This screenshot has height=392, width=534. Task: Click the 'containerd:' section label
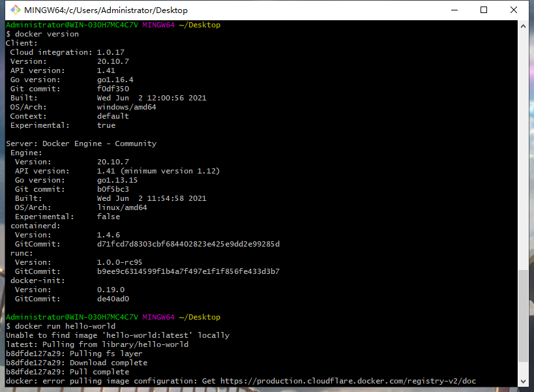coord(35,226)
